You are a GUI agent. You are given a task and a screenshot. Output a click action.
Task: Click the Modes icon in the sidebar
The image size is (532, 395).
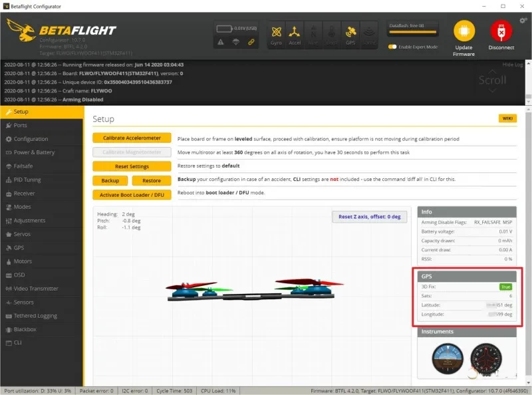(x=9, y=207)
